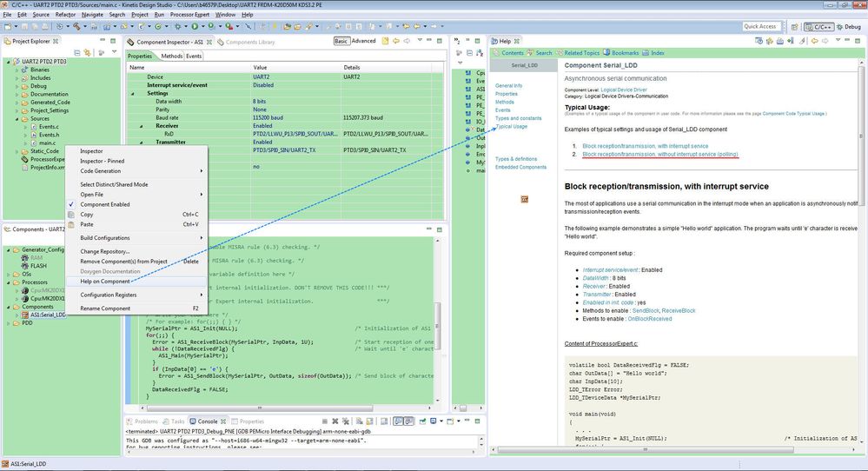Select Help on Component menu item
This screenshot has height=471, width=868.
(x=136, y=282)
